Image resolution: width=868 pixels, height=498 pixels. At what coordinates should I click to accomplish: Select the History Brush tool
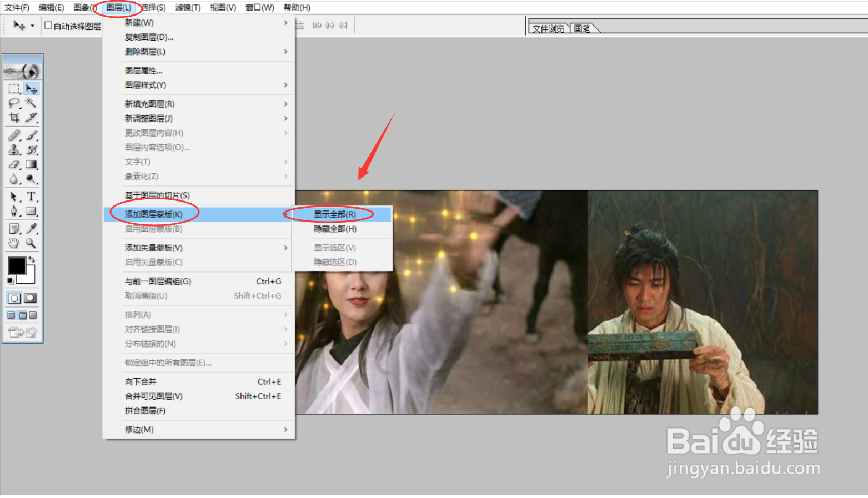click(x=31, y=150)
